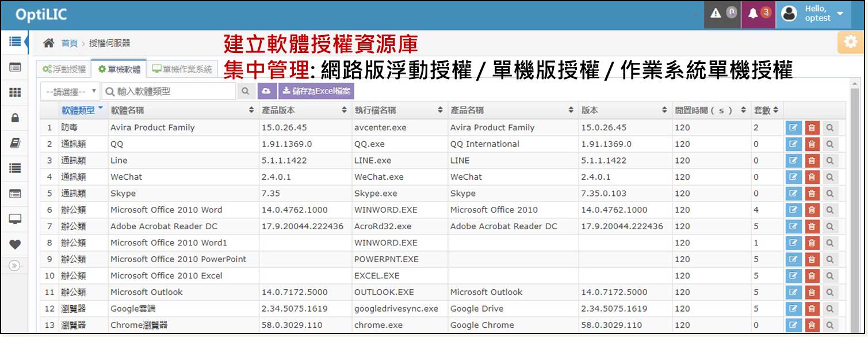The image size is (868, 337).
Task: Sort by 產品版本 column header
Action: pyautogui.click(x=304, y=110)
